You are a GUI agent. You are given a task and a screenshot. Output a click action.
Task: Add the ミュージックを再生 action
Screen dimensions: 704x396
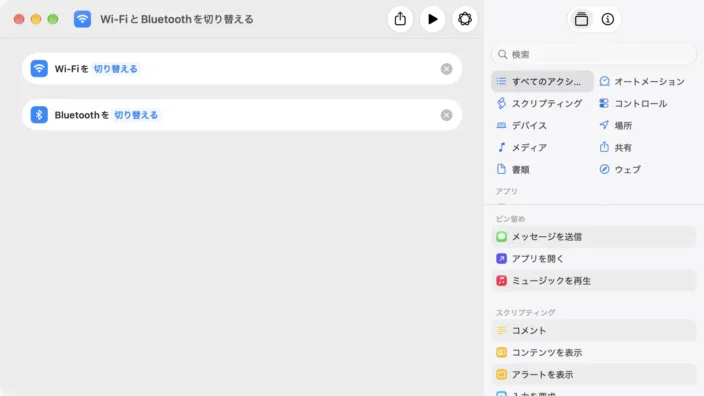pos(594,281)
